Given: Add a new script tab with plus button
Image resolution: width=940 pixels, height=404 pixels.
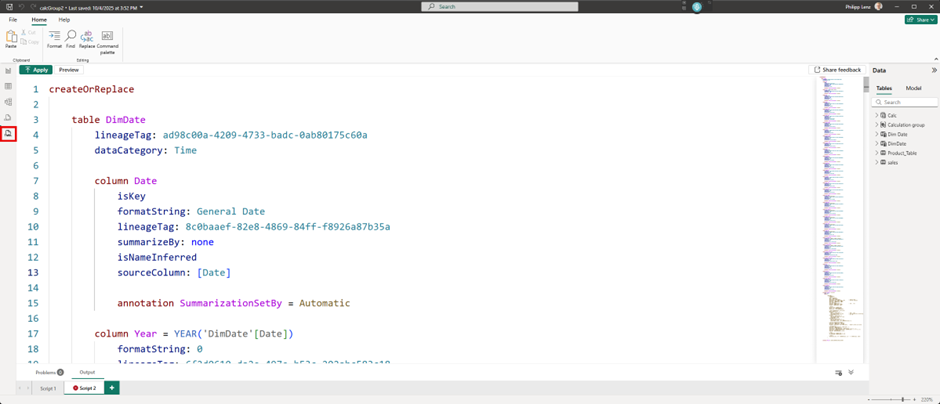Looking at the screenshot, I should coord(112,388).
